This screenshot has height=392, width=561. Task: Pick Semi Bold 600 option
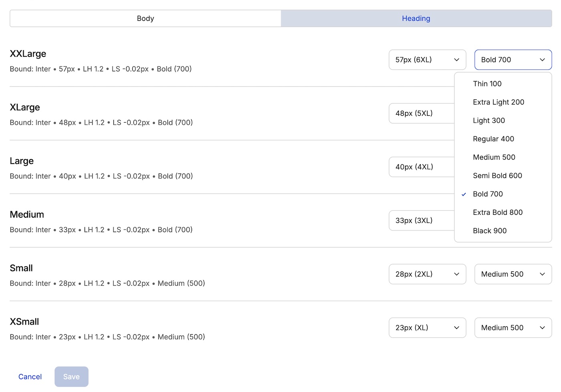pyautogui.click(x=503, y=176)
